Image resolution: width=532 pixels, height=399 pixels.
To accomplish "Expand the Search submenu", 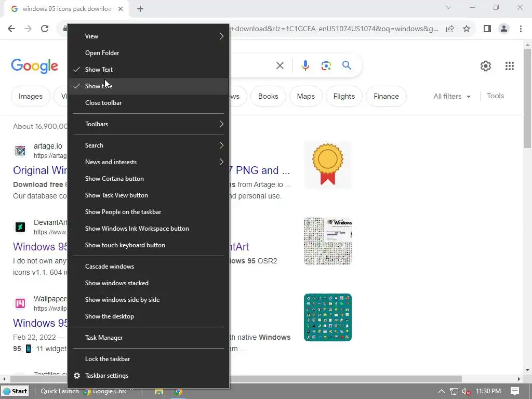I will [x=148, y=145].
